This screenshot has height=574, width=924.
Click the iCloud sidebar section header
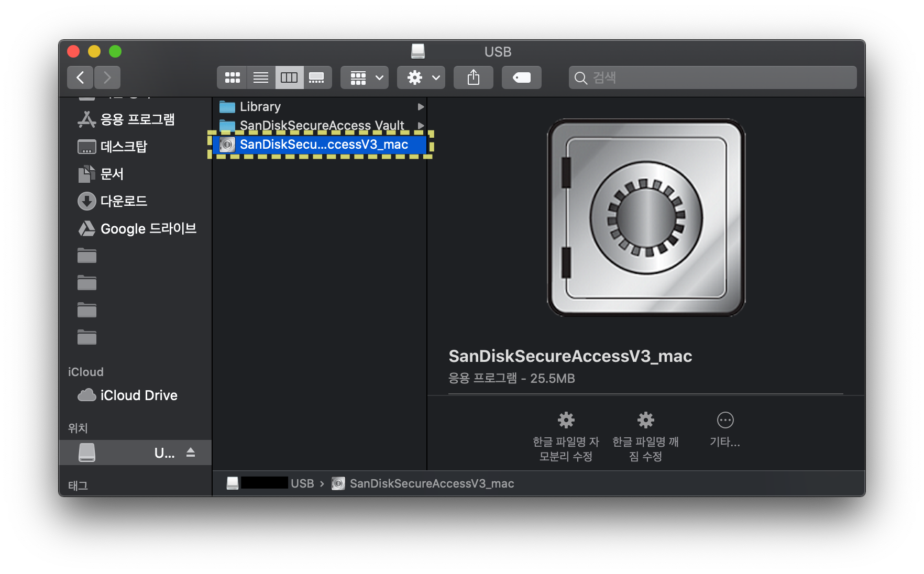[86, 372]
